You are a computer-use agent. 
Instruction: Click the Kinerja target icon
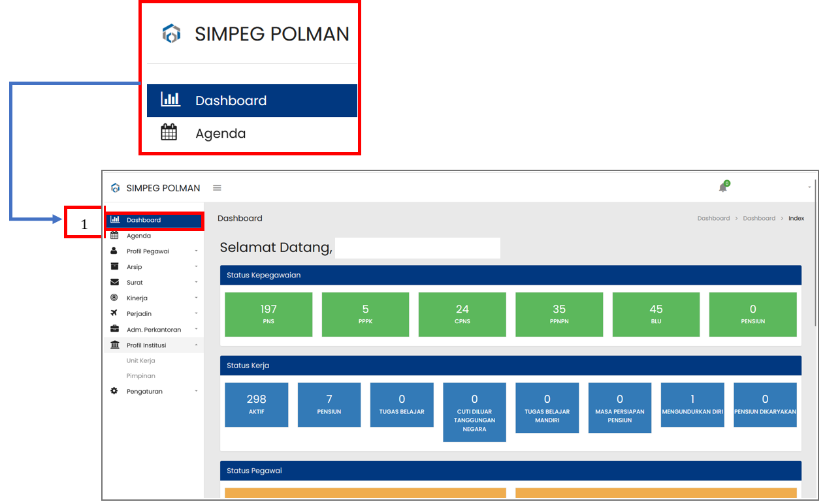click(114, 298)
